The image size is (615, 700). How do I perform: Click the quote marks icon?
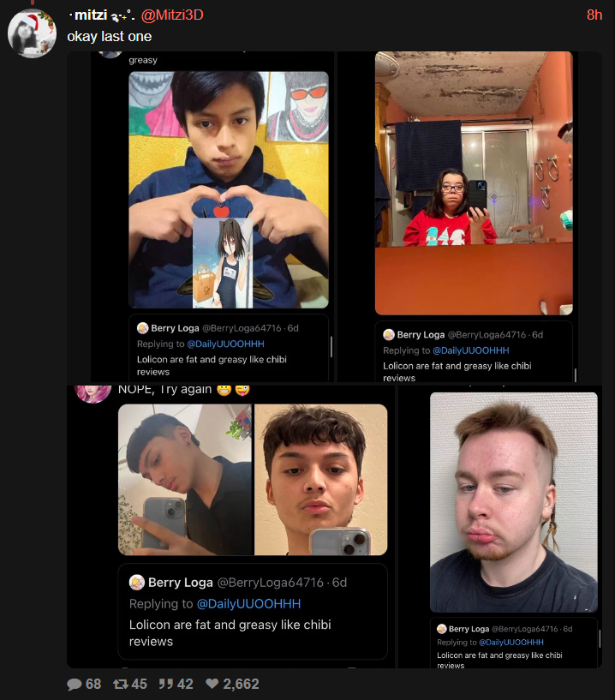[166, 684]
